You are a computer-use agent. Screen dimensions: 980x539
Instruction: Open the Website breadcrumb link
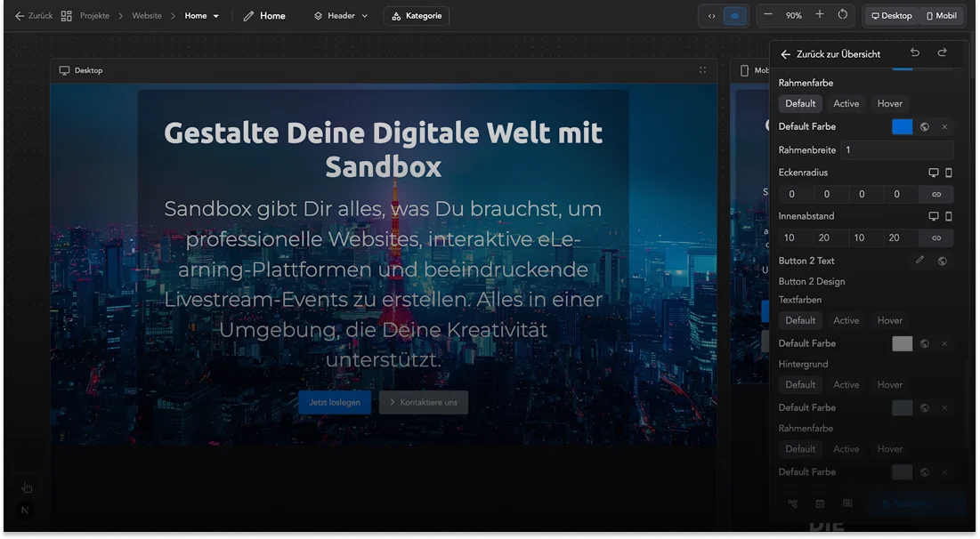147,16
